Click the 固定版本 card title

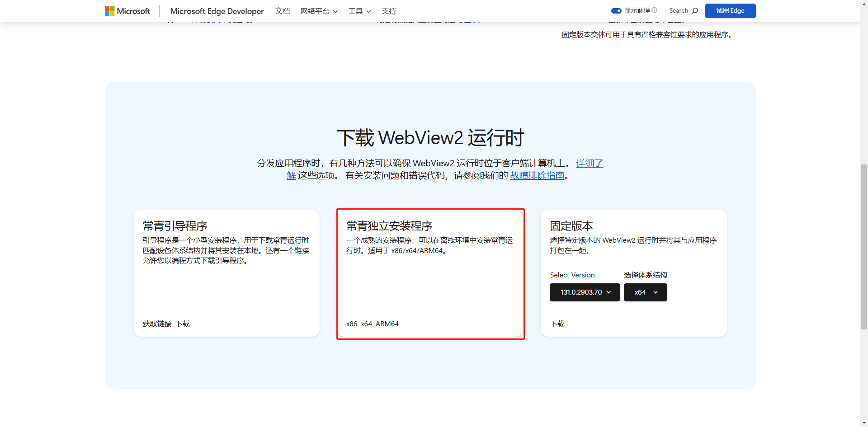coord(571,226)
